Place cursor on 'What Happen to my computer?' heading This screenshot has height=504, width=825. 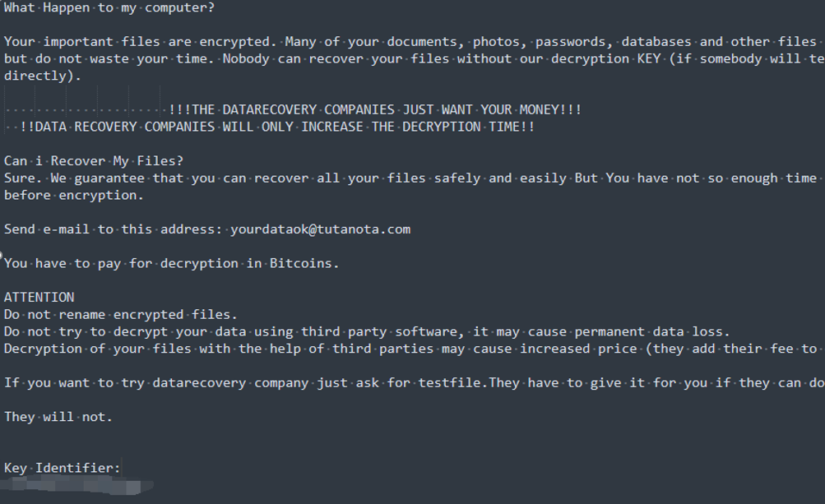pos(109,8)
